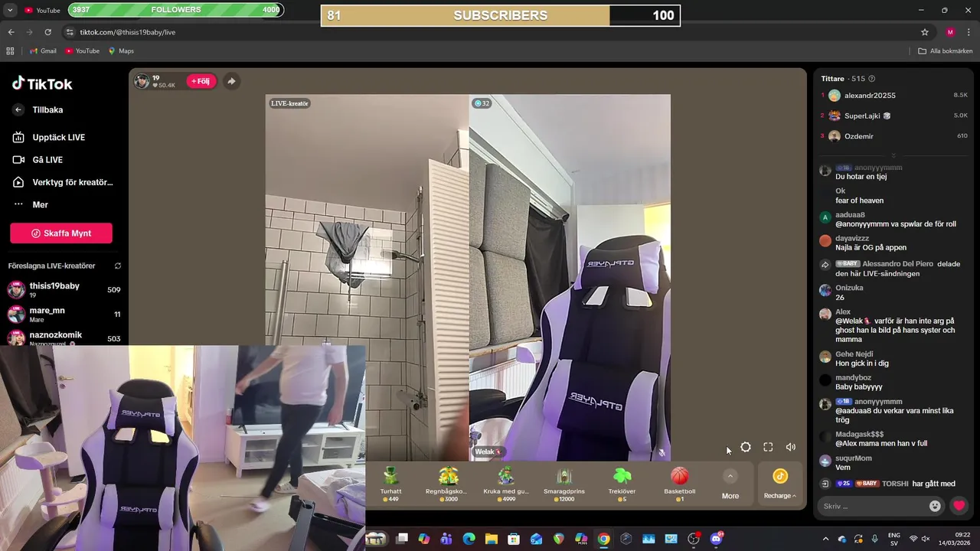Choose the Kruka med gu... gift
The image size is (980, 551).
click(506, 475)
